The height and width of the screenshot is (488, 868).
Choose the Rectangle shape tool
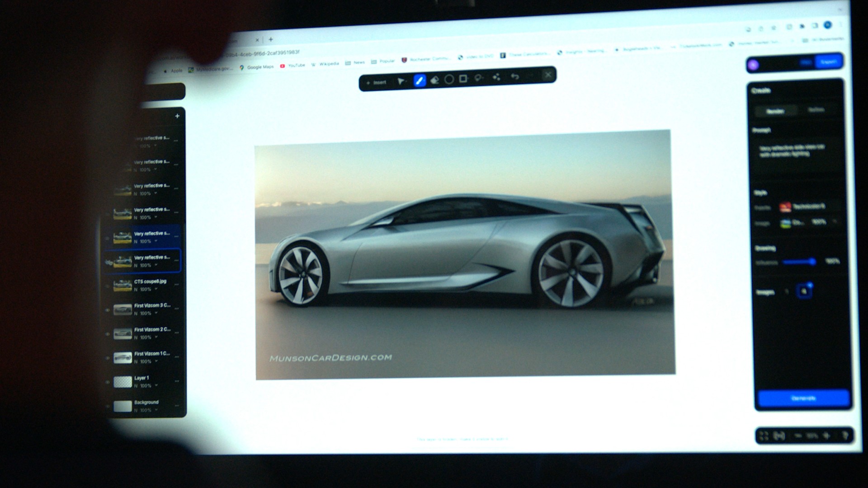pyautogui.click(x=463, y=79)
